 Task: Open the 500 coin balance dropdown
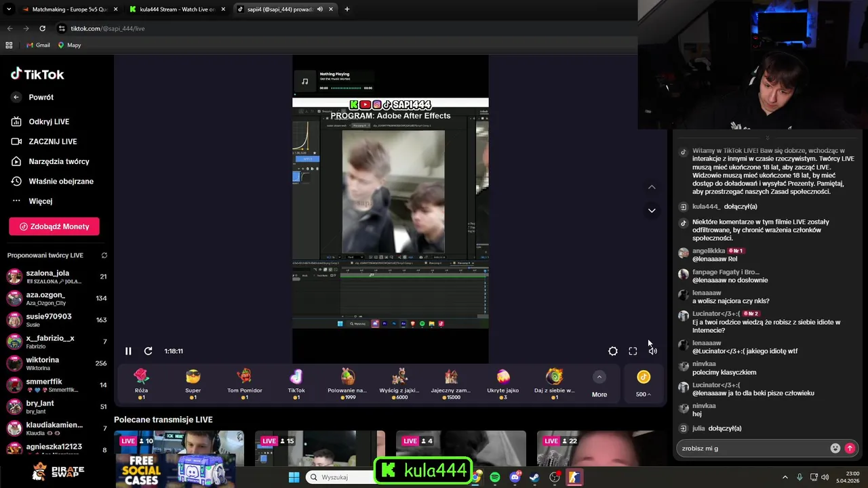[644, 384]
